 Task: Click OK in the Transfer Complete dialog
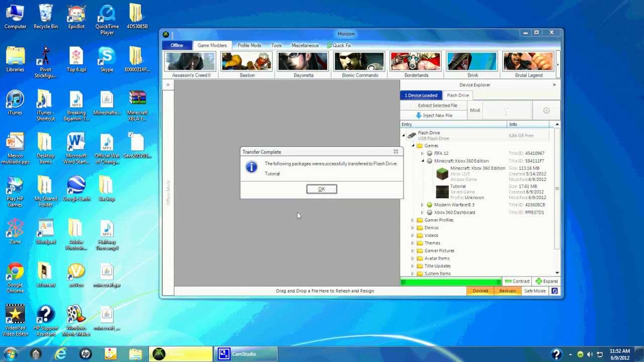321,189
